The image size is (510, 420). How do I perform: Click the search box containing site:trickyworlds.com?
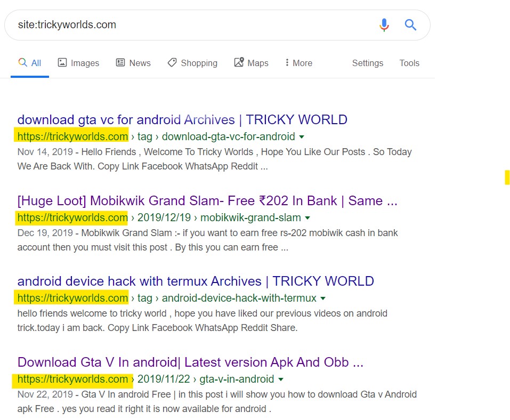pyautogui.click(x=217, y=25)
